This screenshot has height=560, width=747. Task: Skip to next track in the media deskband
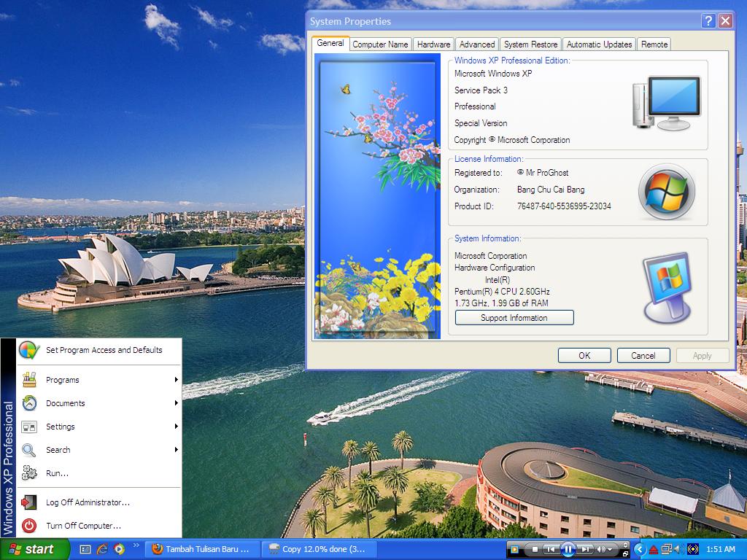(586, 549)
